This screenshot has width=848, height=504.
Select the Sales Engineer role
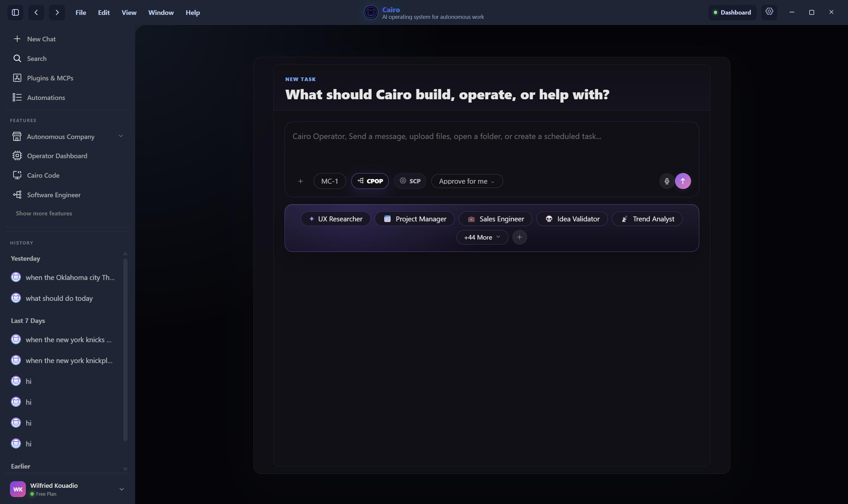(x=496, y=219)
